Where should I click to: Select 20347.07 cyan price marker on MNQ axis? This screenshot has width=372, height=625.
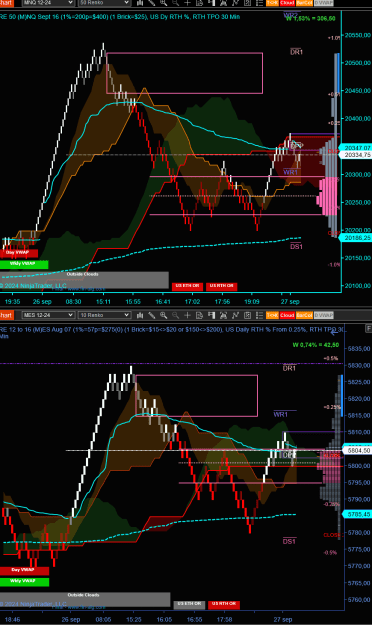[x=355, y=148]
